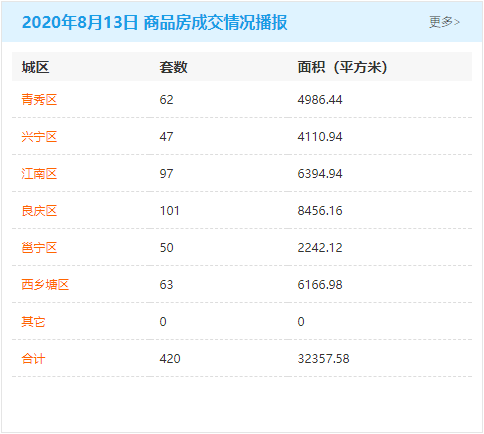
Task: Open the 良庆区 district link
Action: (x=39, y=210)
